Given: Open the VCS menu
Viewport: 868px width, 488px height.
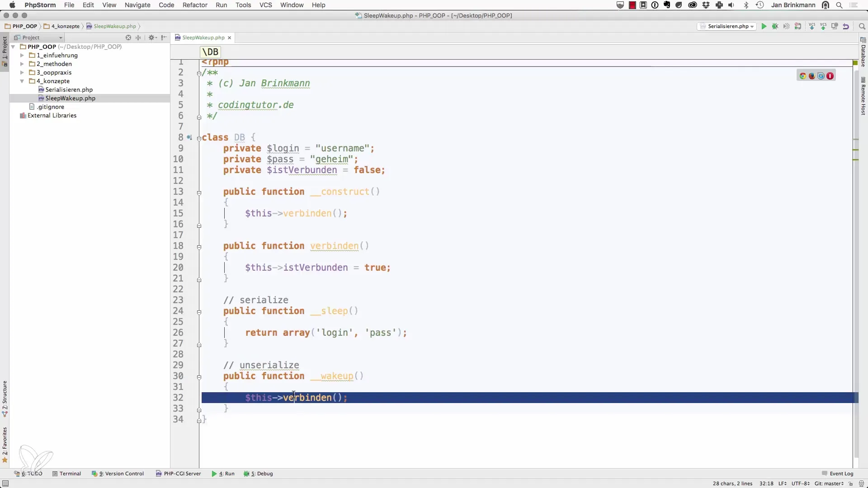Looking at the screenshot, I should tap(265, 5).
